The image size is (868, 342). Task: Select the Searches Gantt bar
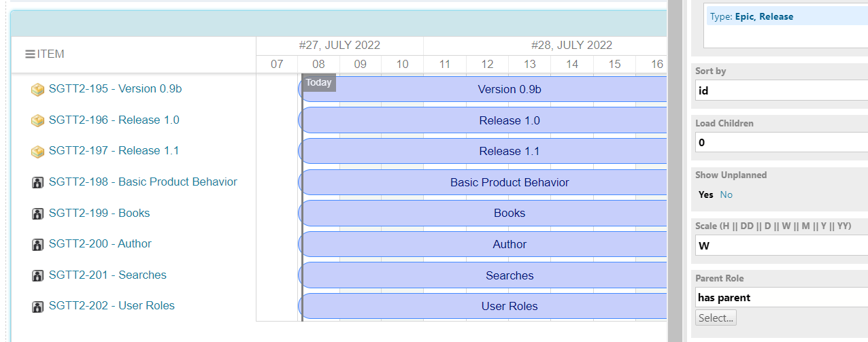(483, 275)
